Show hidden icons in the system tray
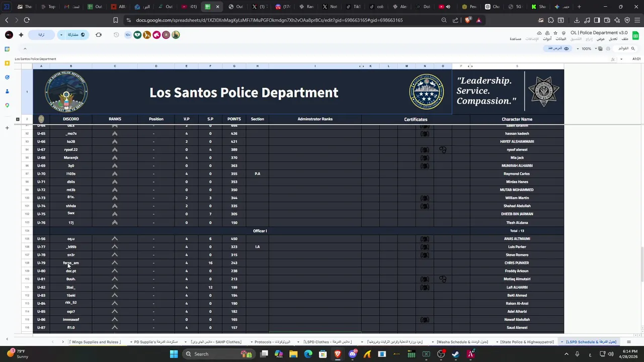Viewport: 644px width, 362px height. pos(567,354)
